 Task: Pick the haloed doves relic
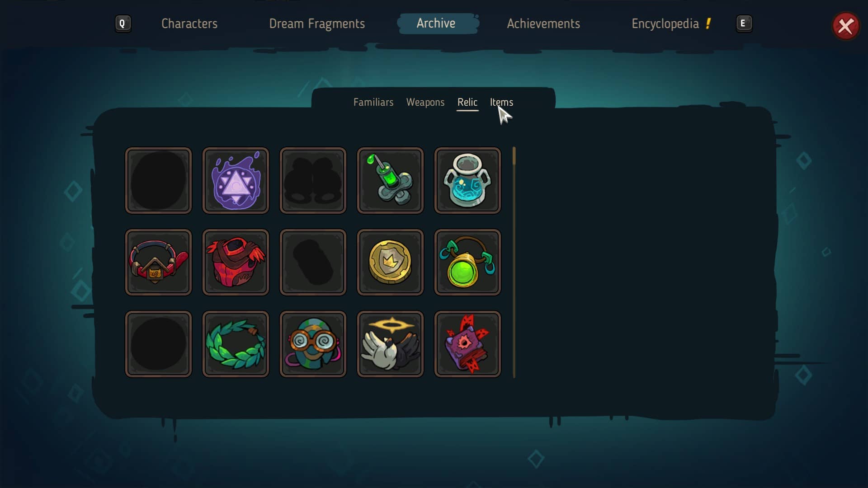point(390,344)
